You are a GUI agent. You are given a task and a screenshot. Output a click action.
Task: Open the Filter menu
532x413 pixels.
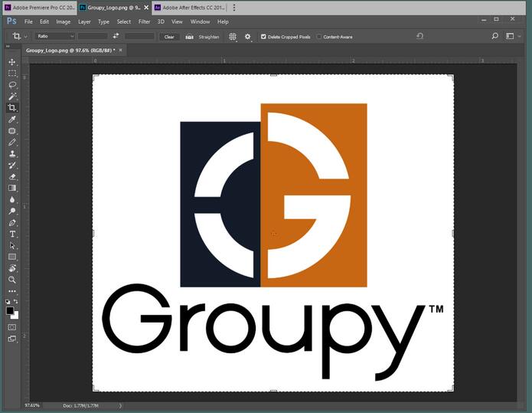pos(144,21)
